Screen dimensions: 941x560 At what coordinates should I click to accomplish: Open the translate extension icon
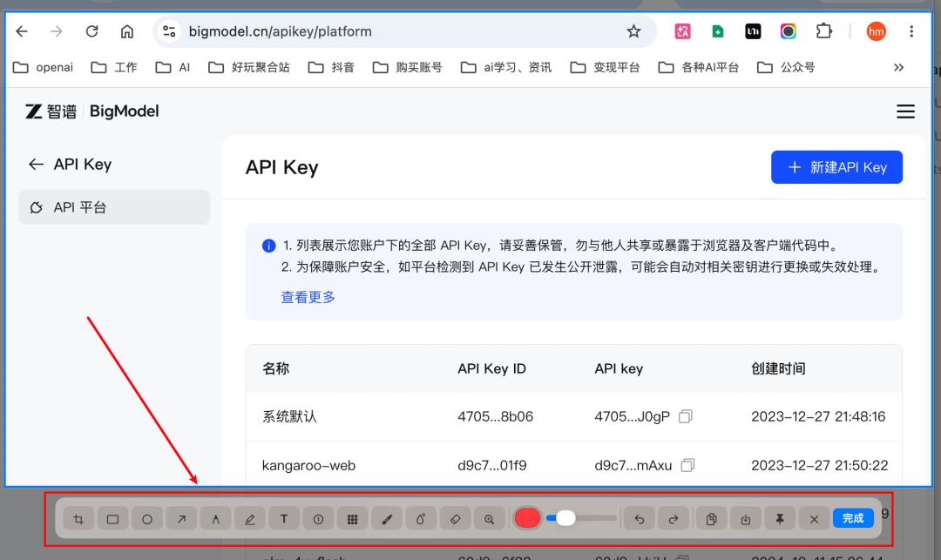click(x=682, y=31)
